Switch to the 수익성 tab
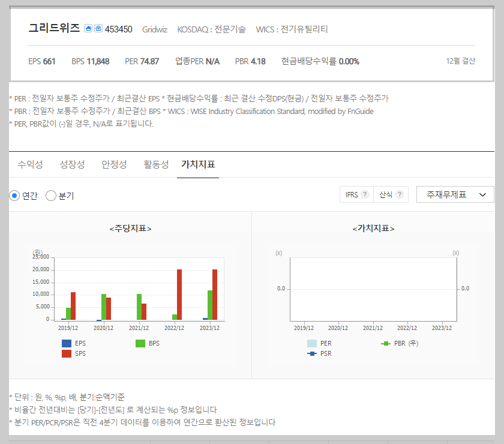504x444 pixels. (x=30, y=164)
